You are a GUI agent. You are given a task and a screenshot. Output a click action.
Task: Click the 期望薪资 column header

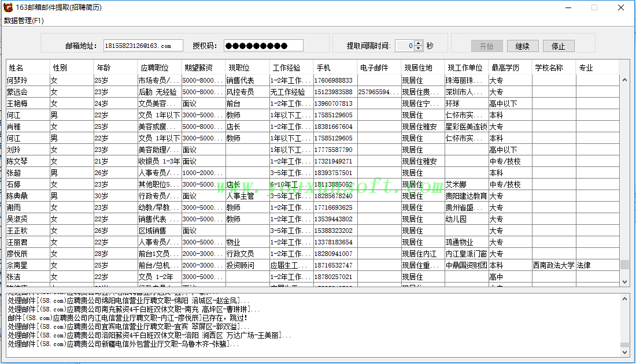[203, 68]
